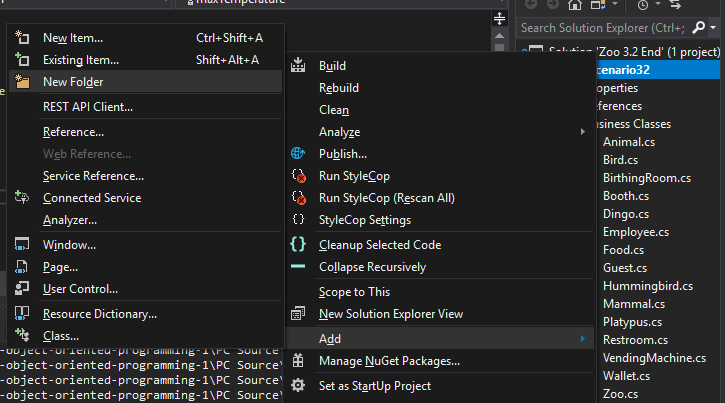Select Platypus.cs file
725x403 pixels.
point(632,322)
